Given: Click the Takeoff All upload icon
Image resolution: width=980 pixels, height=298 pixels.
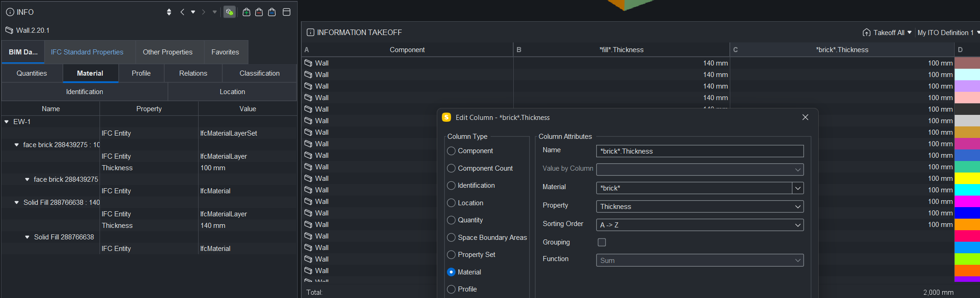Looking at the screenshot, I should [x=867, y=32].
